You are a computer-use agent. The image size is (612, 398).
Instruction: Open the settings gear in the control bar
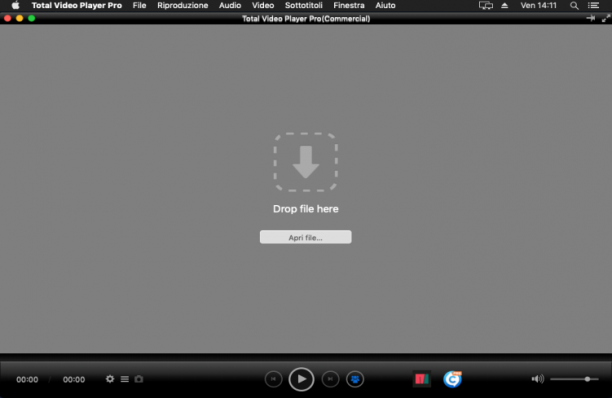tap(110, 379)
